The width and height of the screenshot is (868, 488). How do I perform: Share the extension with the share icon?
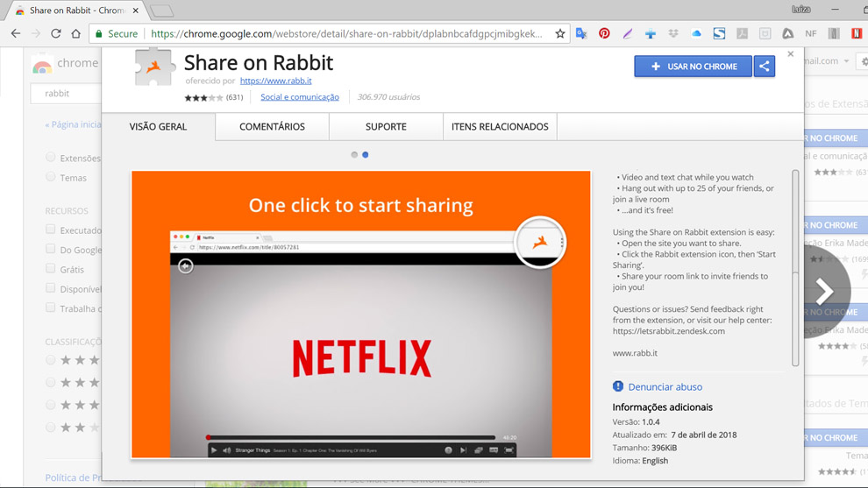pyautogui.click(x=765, y=67)
